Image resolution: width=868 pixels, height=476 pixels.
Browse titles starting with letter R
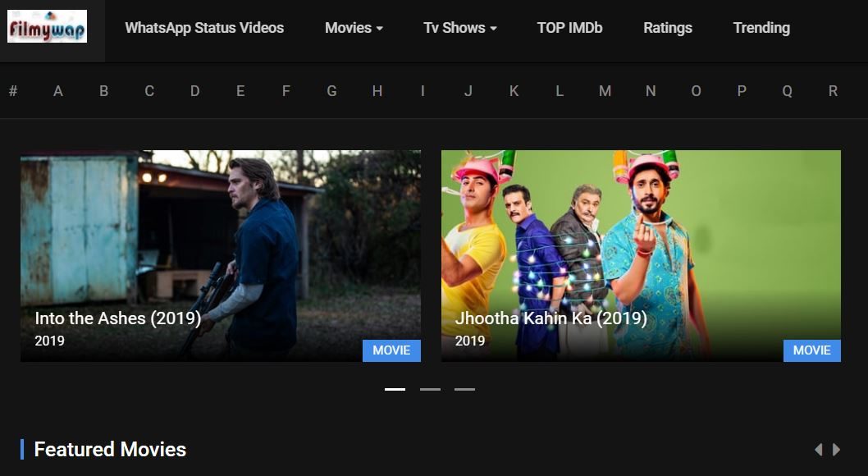click(833, 91)
